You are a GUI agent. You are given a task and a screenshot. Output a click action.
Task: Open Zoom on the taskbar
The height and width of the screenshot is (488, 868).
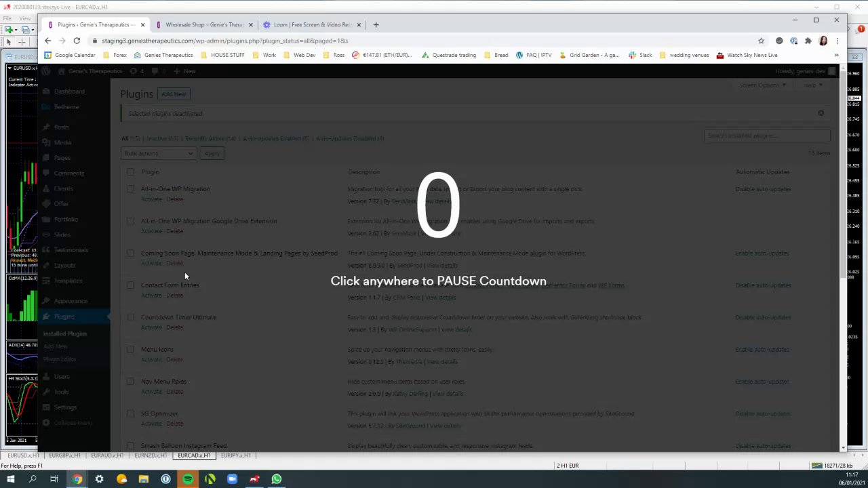(232, 479)
